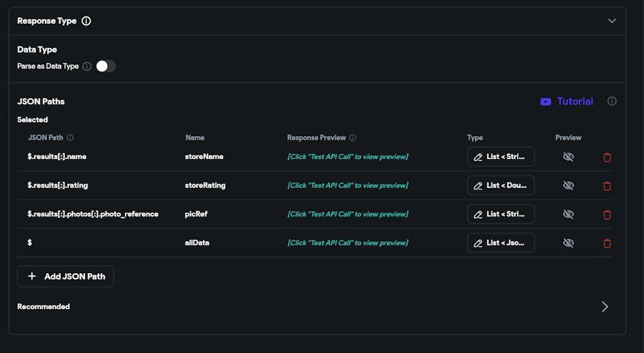Image resolution: width=644 pixels, height=353 pixels.
Task: Change the type of allData row
Action: [x=500, y=243]
